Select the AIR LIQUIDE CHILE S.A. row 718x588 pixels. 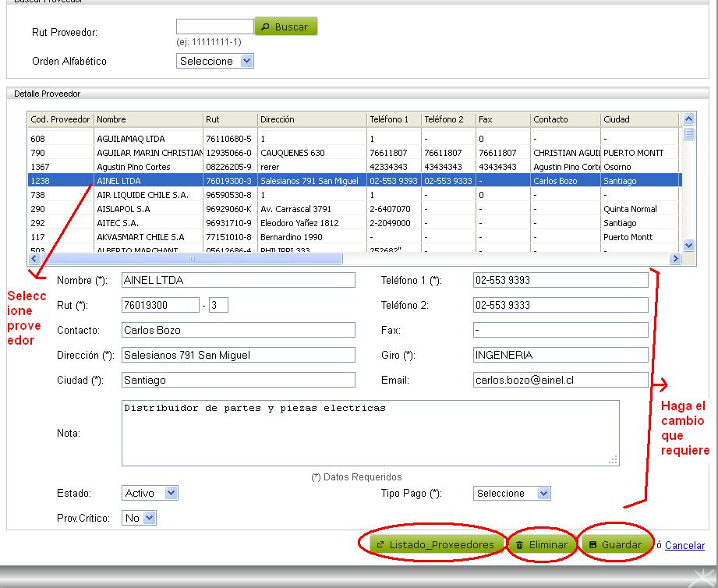tap(355, 195)
